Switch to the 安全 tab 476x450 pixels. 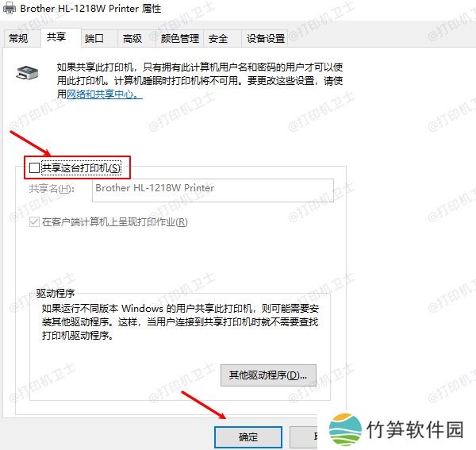pyautogui.click(x=218, y=38)
